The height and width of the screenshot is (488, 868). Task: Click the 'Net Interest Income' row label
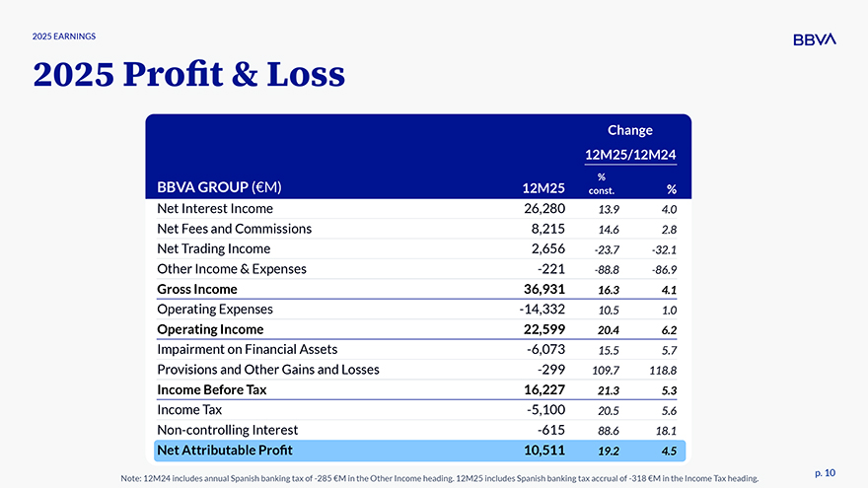215,209
